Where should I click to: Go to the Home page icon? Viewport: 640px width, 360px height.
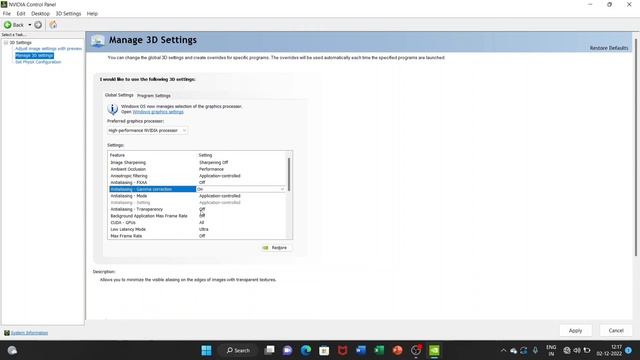click(53, 25)
